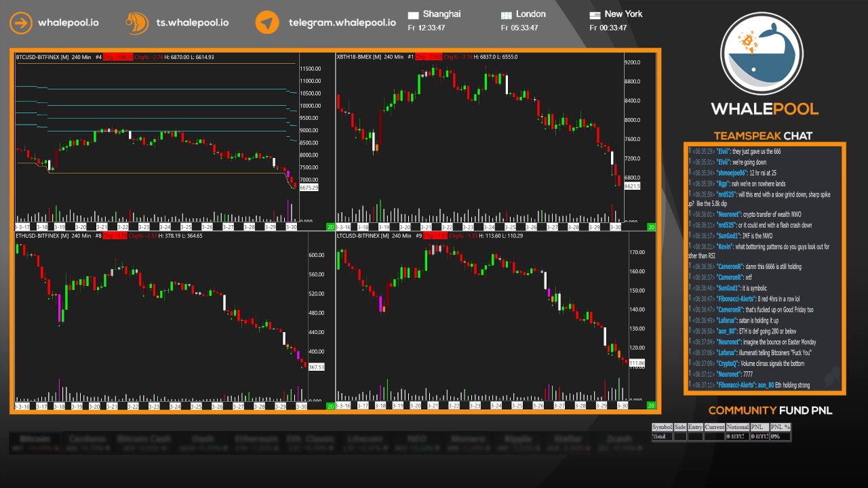
Task: Click 240 Min interval on XBTH18 chart
Action: (x=393, y=57)
